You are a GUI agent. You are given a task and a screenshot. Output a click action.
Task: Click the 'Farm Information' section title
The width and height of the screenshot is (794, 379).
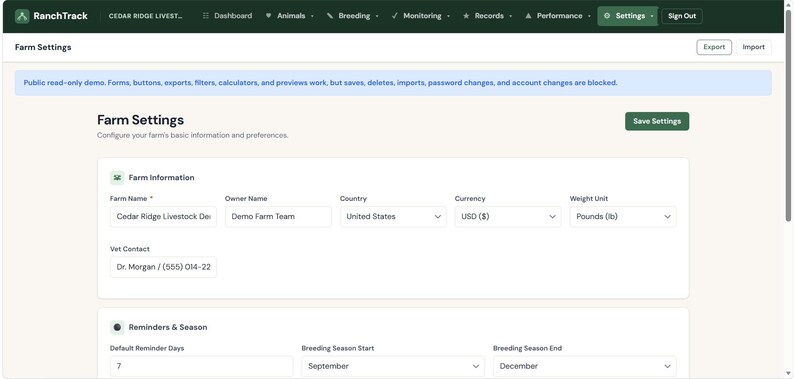pos(162,178)
